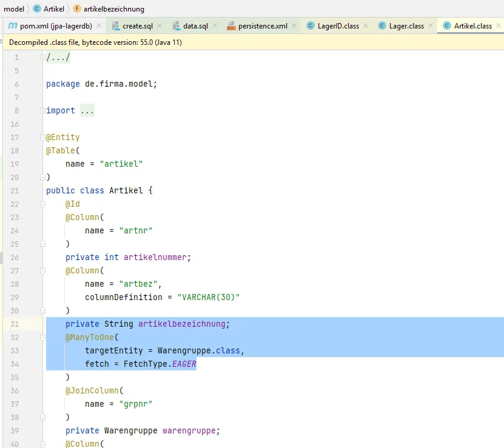Click the decompiled .class file notification banner
Viewport: 504px width, 448px height.
(x=254, y=42)
